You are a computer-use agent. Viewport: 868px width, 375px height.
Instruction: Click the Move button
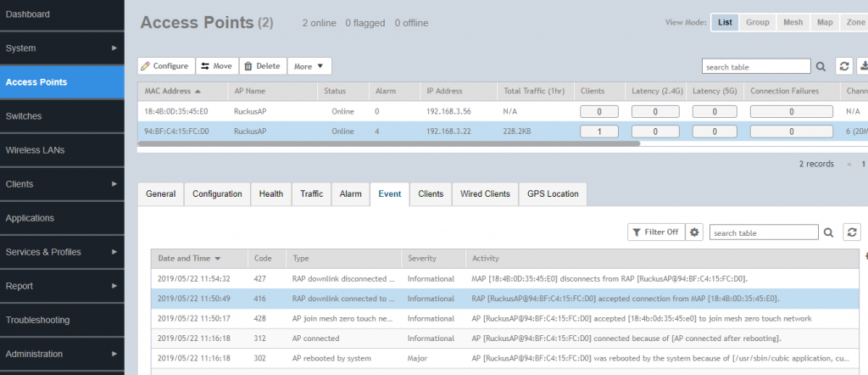tap(217, 66)
